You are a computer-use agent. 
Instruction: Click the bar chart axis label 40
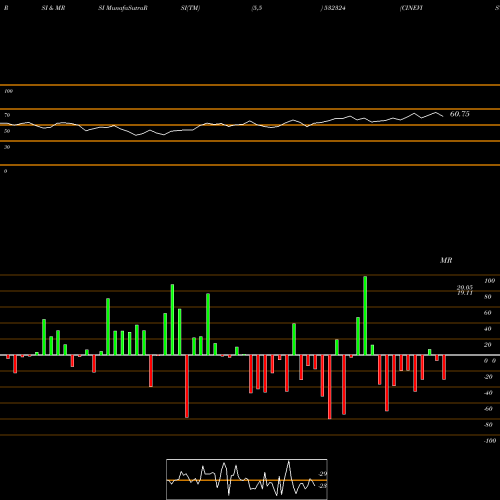(488, 329)
